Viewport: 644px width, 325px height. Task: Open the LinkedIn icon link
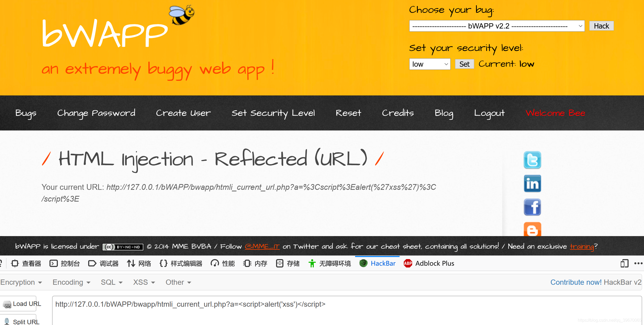click(x=532, y=184)
